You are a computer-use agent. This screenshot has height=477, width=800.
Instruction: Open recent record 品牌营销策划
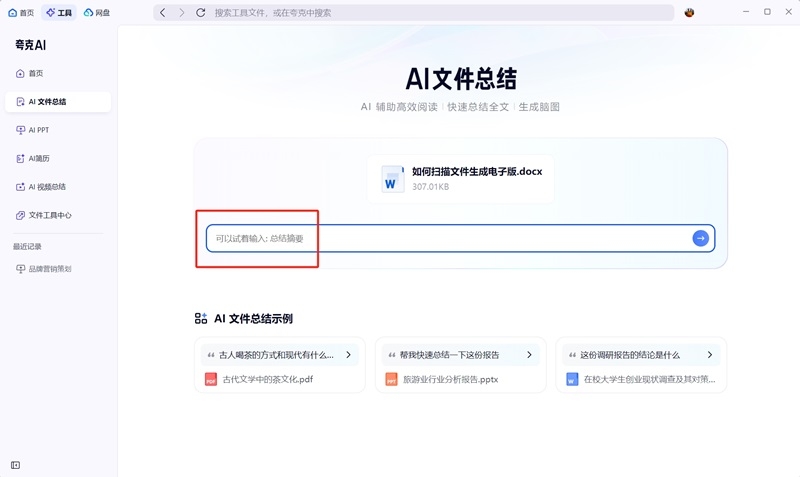58,269
